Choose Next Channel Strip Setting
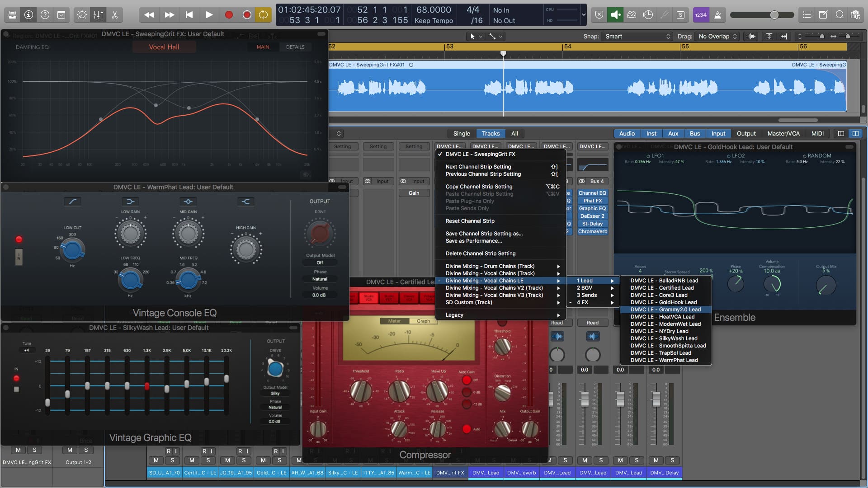 point(500,167)
